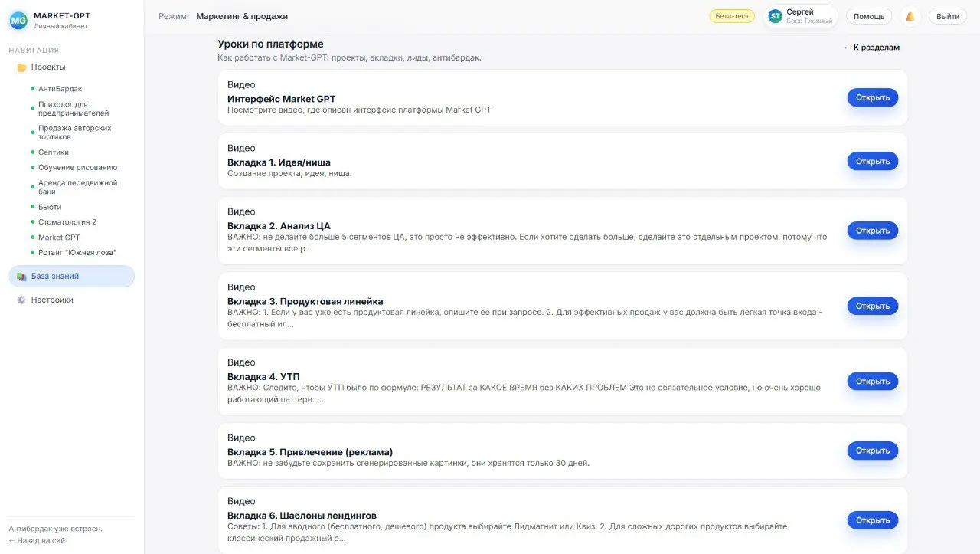Open the АнтиБардак project
Viewport: 980px width, 554px height.
click(60, 89)
